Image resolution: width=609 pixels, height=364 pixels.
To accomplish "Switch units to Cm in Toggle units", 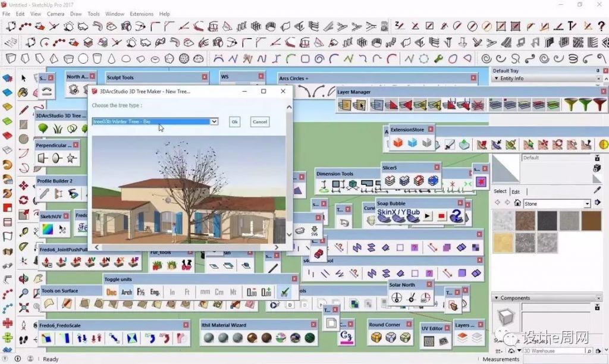I will 219,292.
